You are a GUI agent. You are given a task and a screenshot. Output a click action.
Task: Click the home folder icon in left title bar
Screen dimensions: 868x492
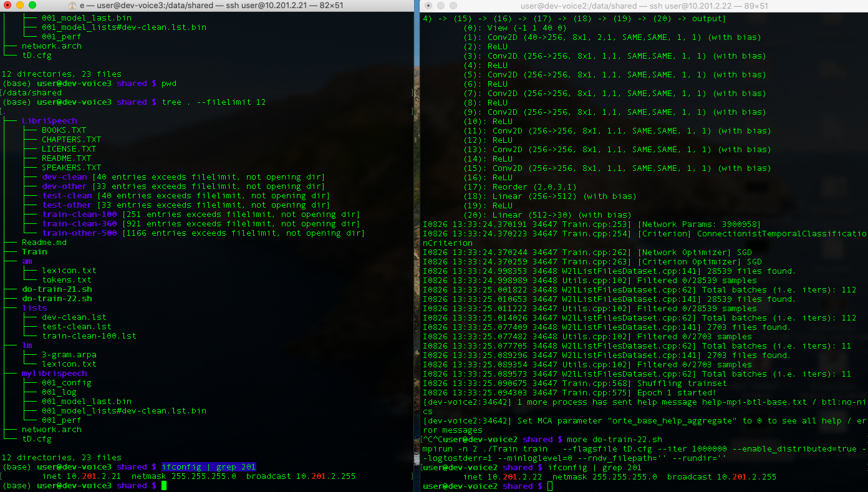point(74,5)
